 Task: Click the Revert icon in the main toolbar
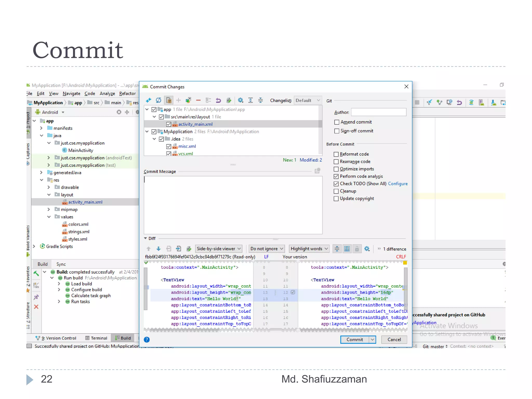(x=459, y=102)
